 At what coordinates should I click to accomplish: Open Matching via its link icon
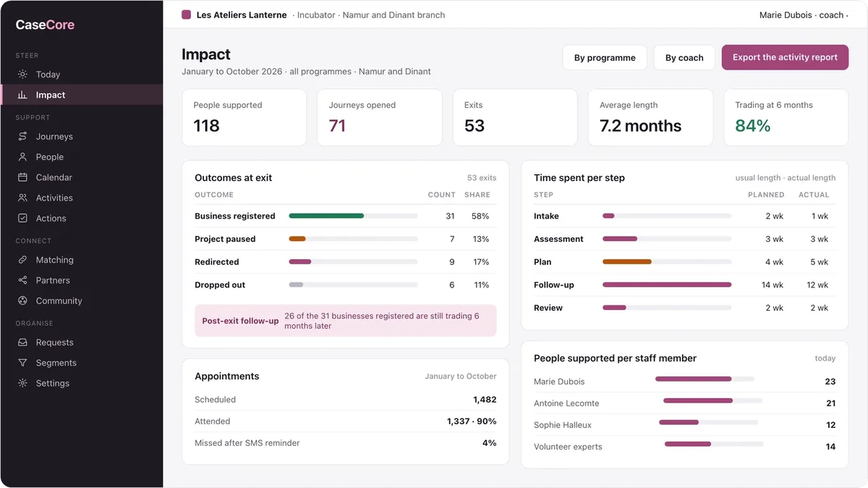[x=22, y=260]
